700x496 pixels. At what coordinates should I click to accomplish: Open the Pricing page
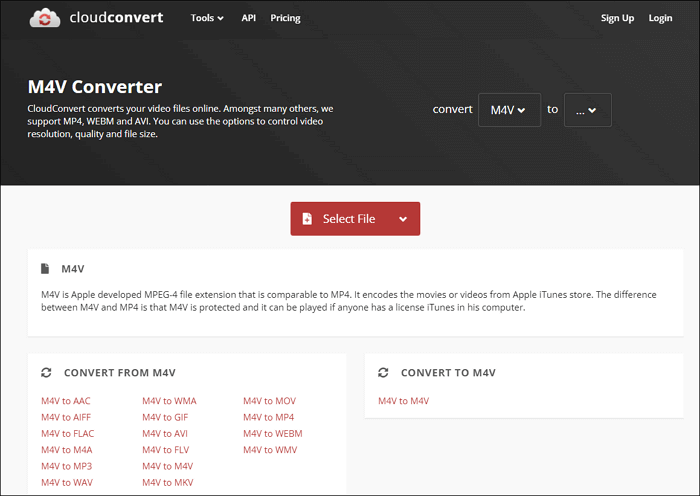[285, 18]
